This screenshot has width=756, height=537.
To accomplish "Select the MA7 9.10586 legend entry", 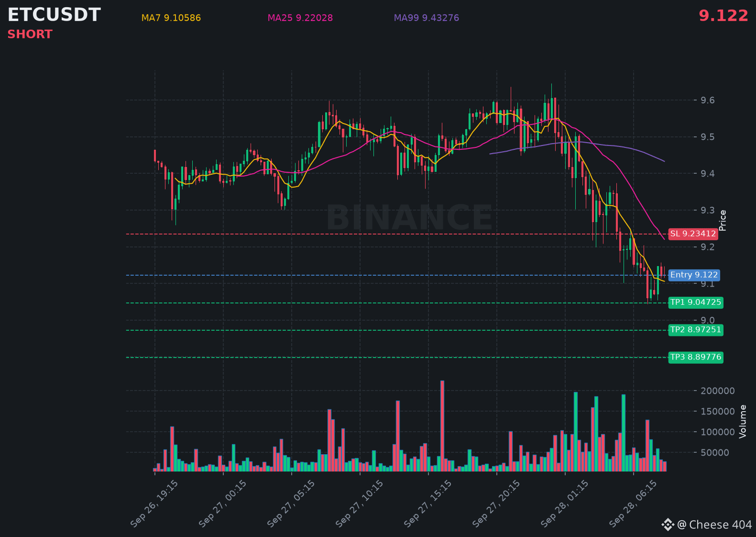I will pyautogui.click(x=171, y=18).
